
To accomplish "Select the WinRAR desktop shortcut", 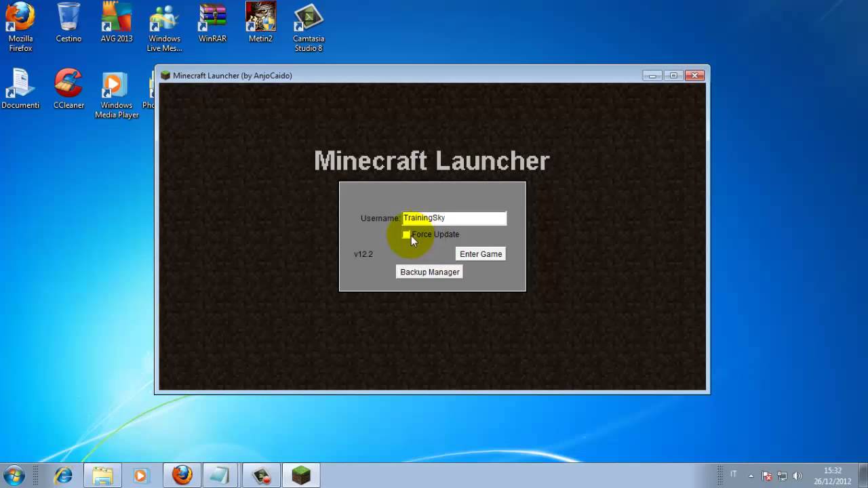I will [x=212, y=24].
